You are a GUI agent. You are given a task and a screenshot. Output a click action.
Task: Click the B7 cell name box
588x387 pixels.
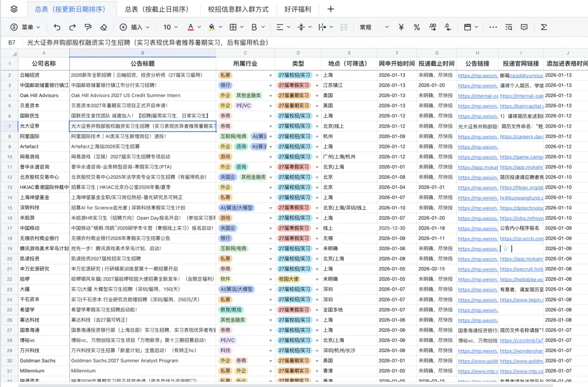pos(12,43)
